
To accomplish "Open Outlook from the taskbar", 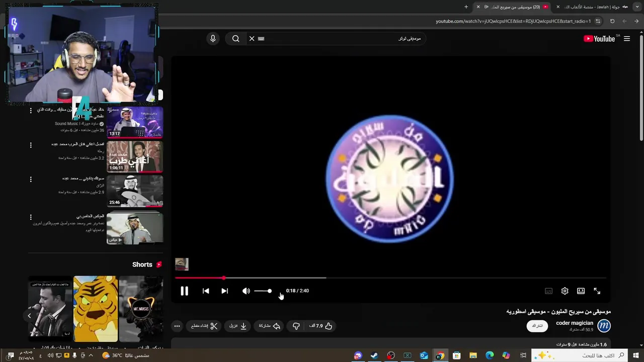I will click(424, 355).
